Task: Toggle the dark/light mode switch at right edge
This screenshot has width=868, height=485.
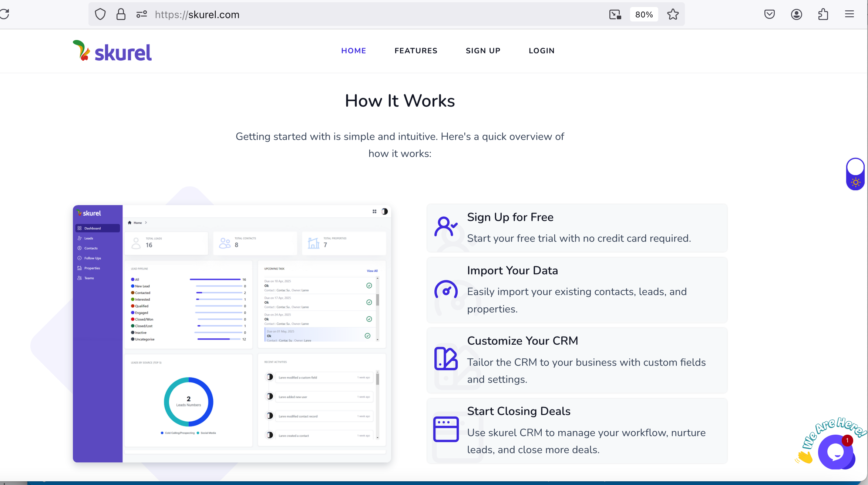Action: click(x=855, y=174)
